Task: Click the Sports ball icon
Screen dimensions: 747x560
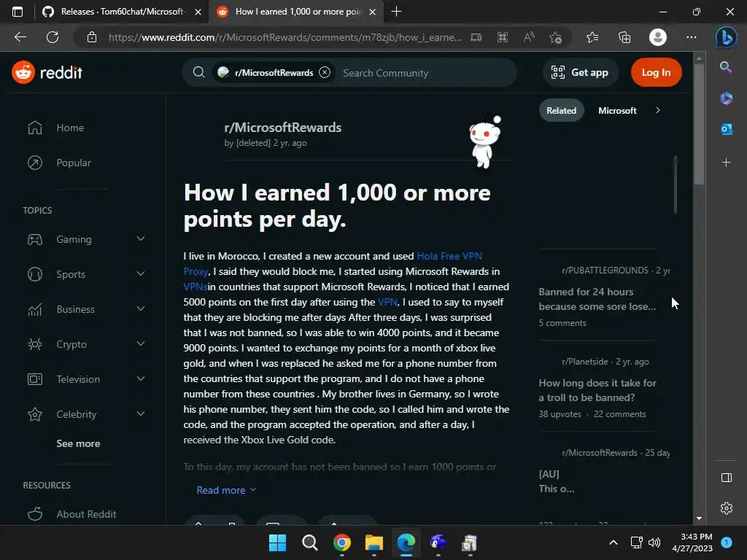Action: pos(35,274)
